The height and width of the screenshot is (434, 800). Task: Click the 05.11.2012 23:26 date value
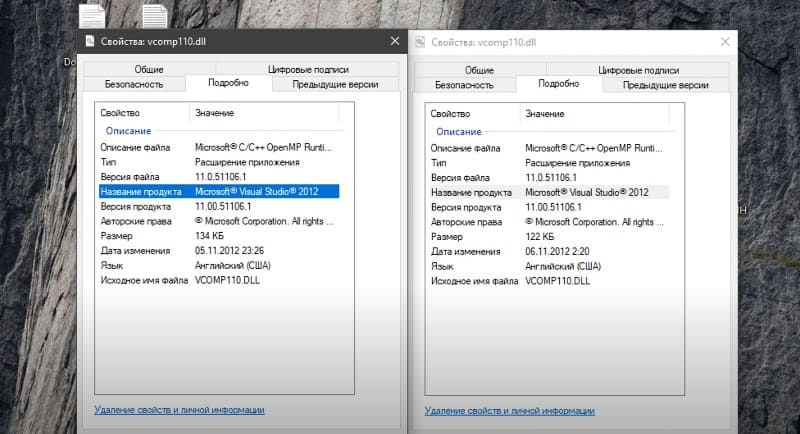[x=230, y=251]
